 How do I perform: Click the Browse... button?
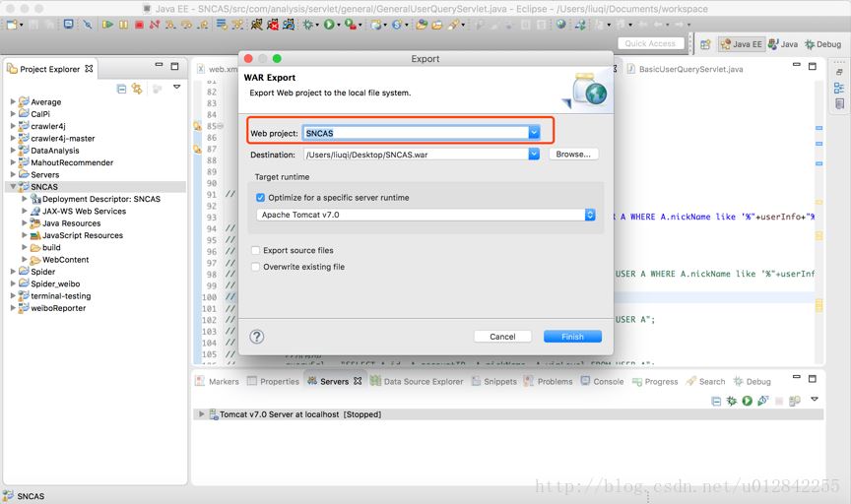pyautogui.click(x=573, y=155)
